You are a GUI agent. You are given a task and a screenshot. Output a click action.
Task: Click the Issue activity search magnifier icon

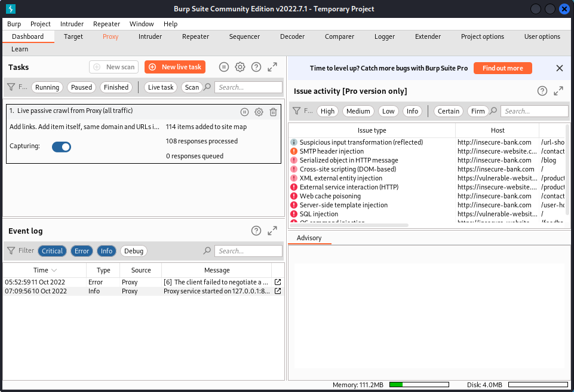tap(493, 111)
